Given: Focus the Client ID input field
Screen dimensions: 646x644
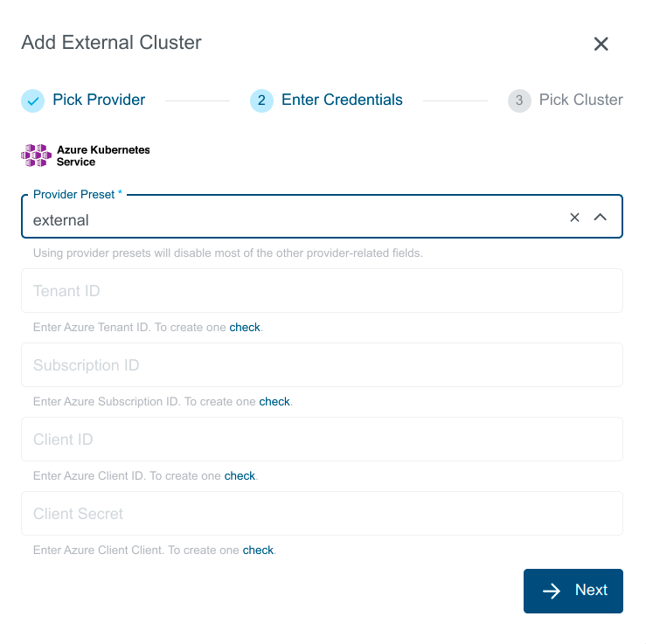Looking at the screenshot, I should (322, 440).
